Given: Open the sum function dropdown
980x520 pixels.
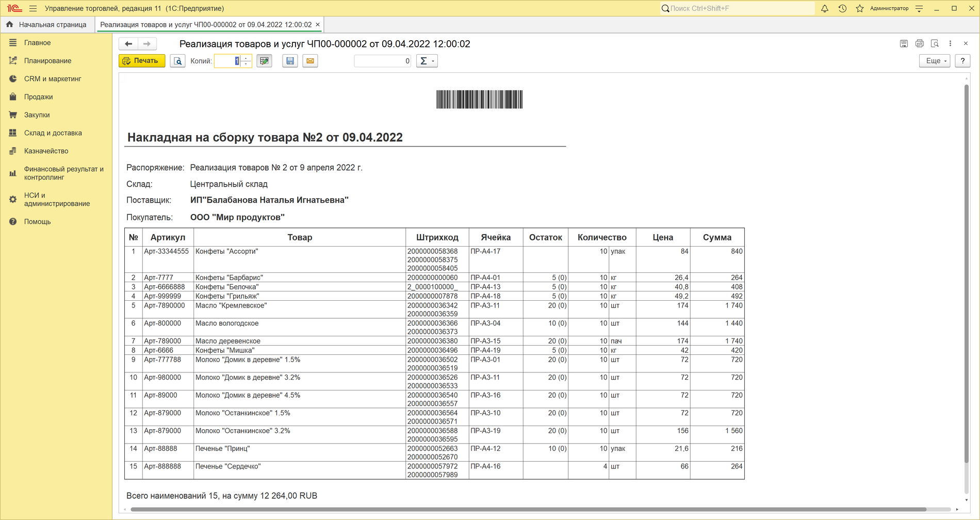Looking at the screenshot, I should coord(427,61).
